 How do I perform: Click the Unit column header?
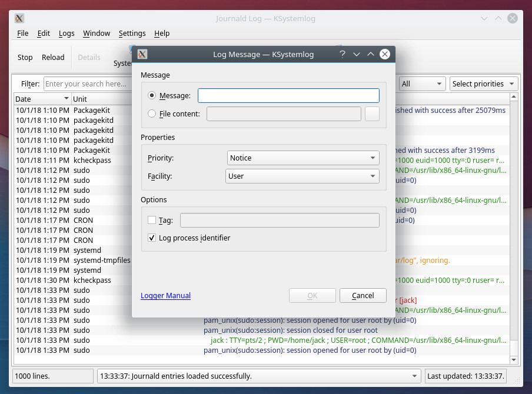[102, 99]
